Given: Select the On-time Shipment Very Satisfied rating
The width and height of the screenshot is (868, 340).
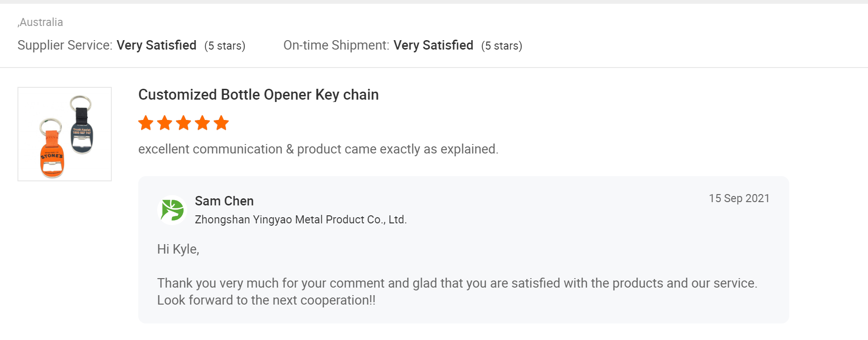Looking at the screenshot, I should [x=434, y=45].
